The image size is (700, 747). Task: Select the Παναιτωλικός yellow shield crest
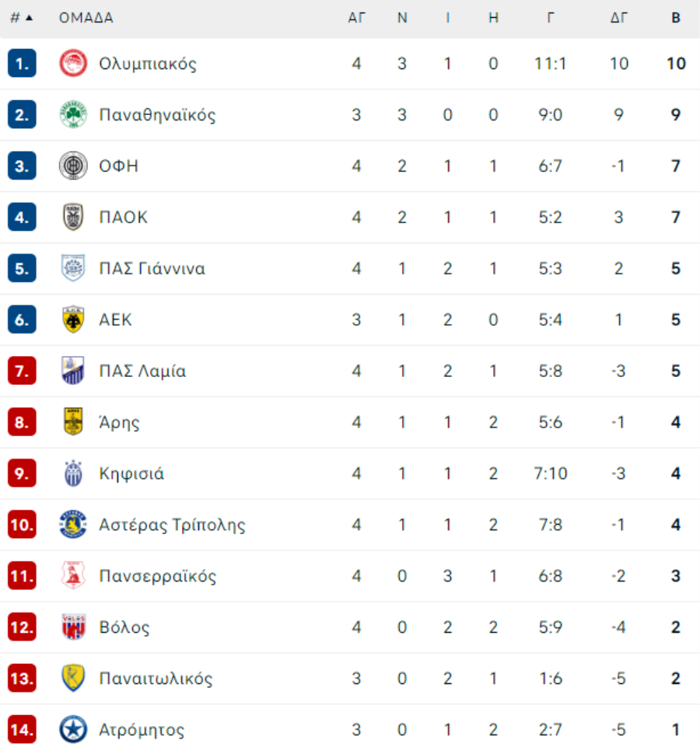pos(73,678)
